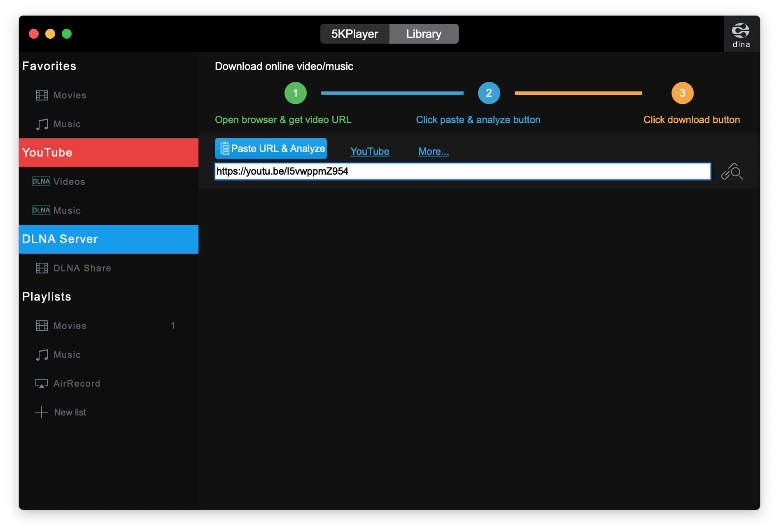Click the film icon beside Favorites Movies
The height and width of the screenshot is (532, 779).
coord(42,95)
